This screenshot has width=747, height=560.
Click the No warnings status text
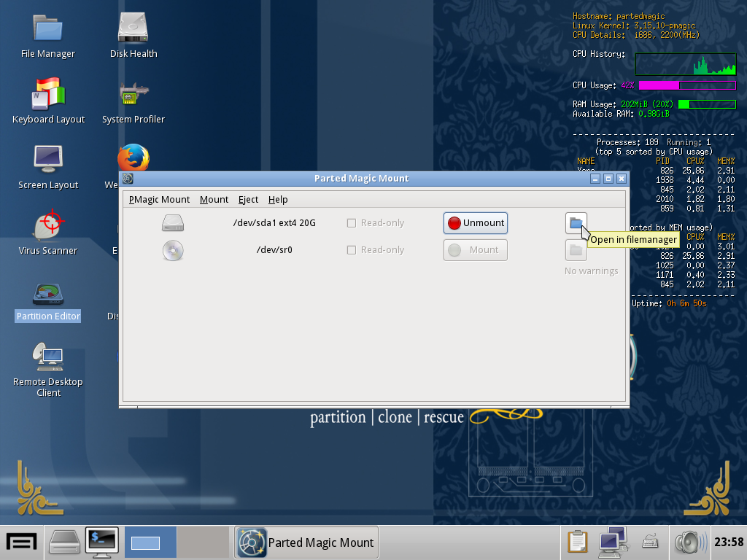[591, 271]
